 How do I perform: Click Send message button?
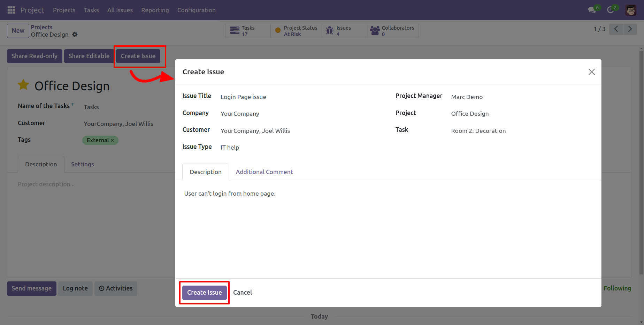32,289
